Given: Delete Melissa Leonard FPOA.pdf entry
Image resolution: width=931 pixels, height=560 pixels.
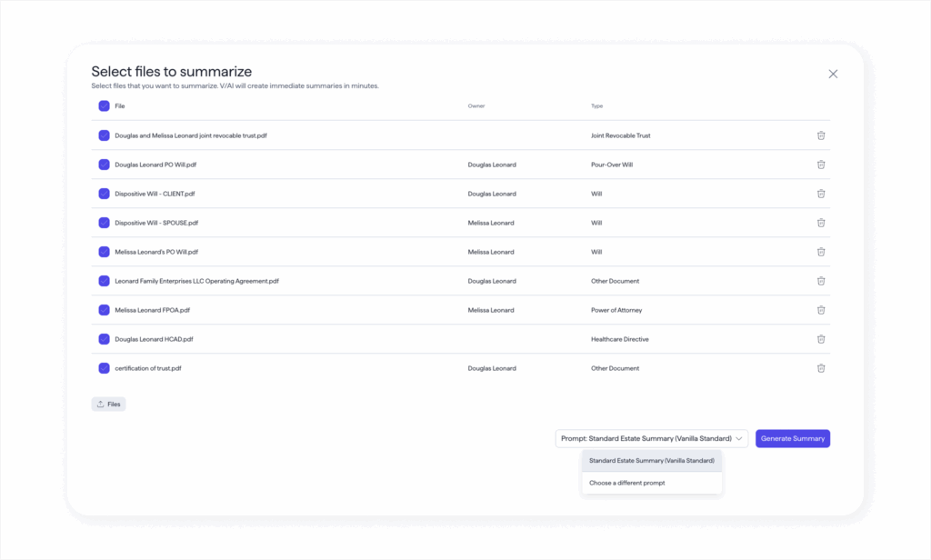Looking at the screenshot, I should click(x=821, y=310).
